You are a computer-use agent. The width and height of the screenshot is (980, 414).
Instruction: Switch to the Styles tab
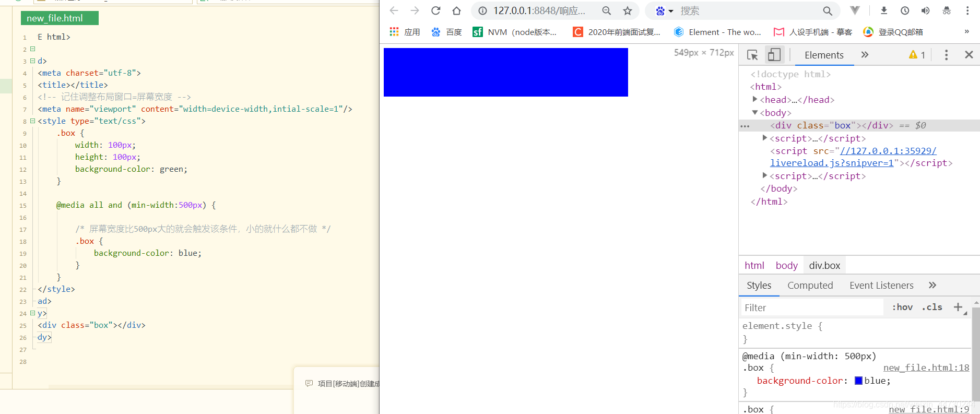759,286
